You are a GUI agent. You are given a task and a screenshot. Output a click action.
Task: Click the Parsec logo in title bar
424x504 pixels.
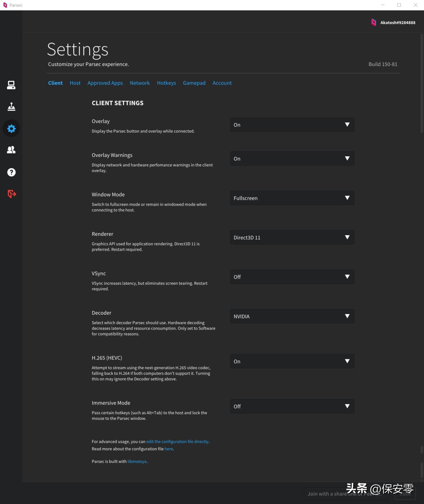click(5, 5)
